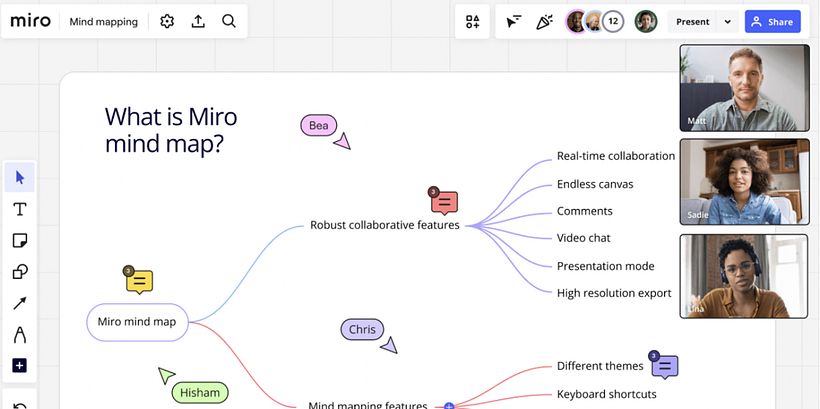The height and width of the screenshot is (409, 820).
Task: Click the Comments node text
Action: click(584, 211)
